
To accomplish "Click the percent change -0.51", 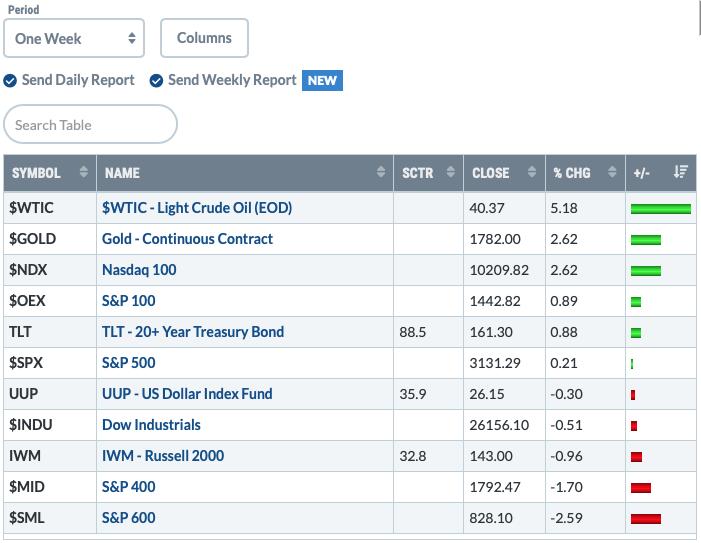I will pyautogui.click(x=566, y=425).
